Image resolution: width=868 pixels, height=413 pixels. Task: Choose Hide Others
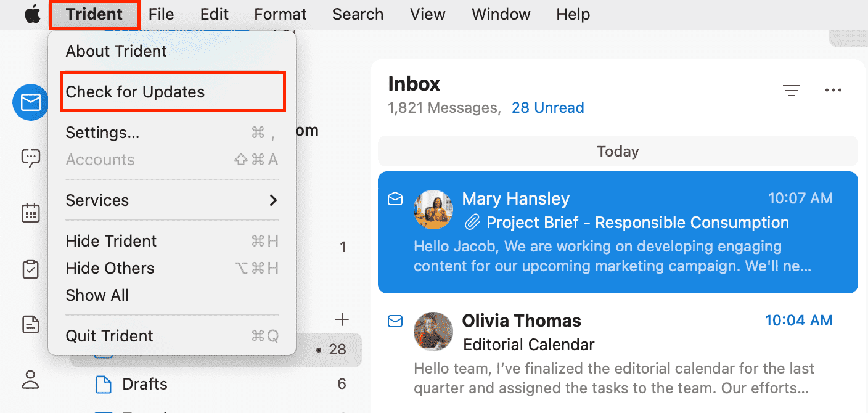click(172, 268)
